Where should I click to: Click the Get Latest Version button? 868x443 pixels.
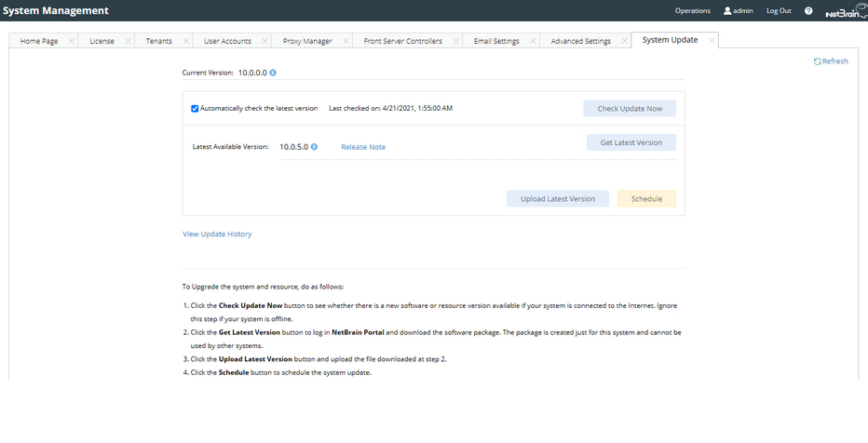(x=631, y=142)
